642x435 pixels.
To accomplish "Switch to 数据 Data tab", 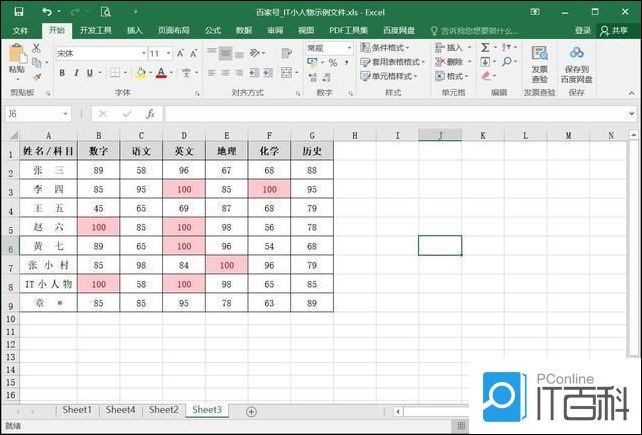I will 244,30.
